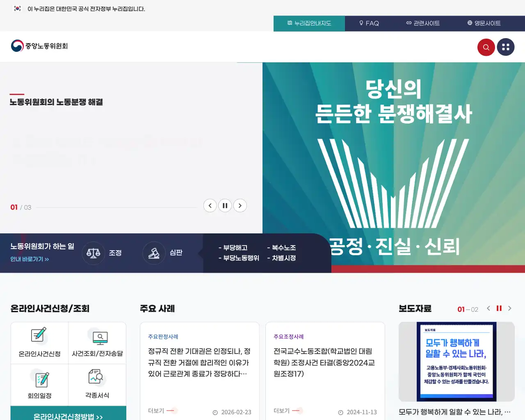Pause the main banner slideshow
This screenshot has width=525, height=420.
tap(225, 205)
